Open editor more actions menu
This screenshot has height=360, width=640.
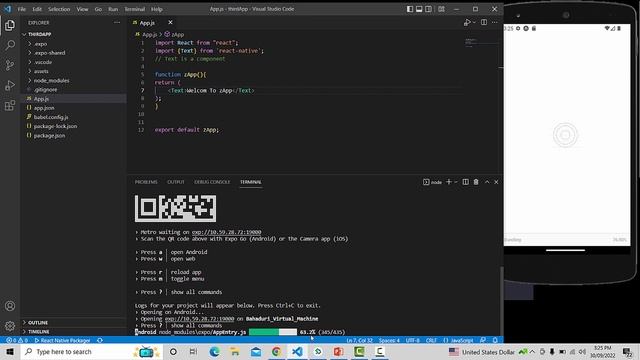pos(495,22)
